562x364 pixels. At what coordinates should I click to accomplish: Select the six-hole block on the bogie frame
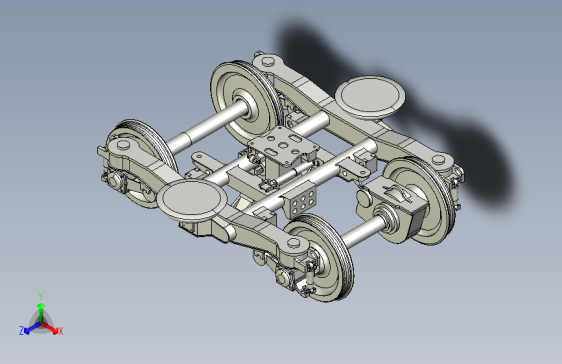[301, 201]
